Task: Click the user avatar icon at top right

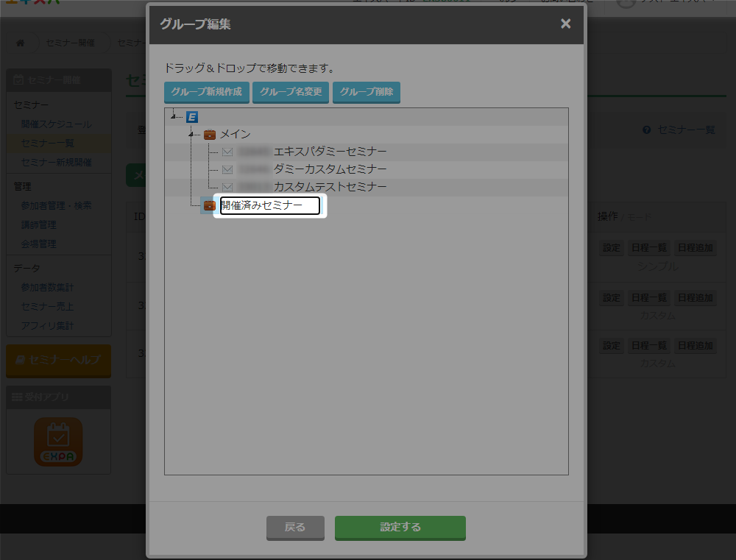Action: [x=625, y=4]
